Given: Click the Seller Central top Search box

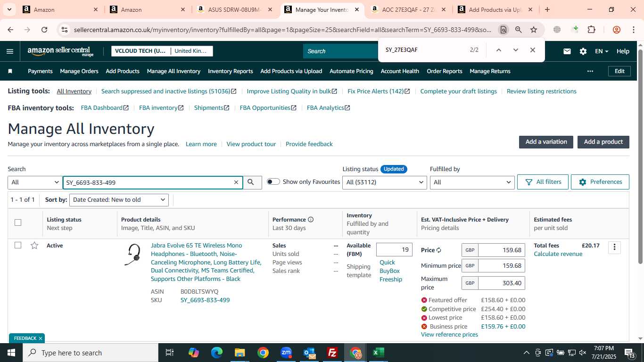Looking at the screenshot, I should pos(340,51).
